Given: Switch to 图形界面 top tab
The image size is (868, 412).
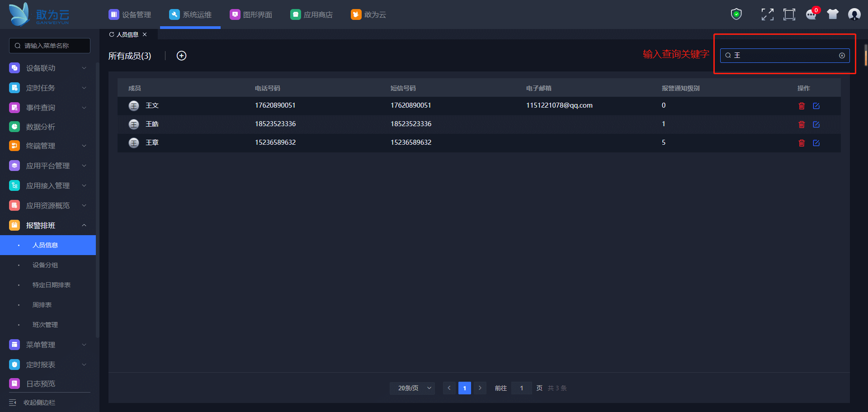Looking at the screenshot, I should coord(251,14).
